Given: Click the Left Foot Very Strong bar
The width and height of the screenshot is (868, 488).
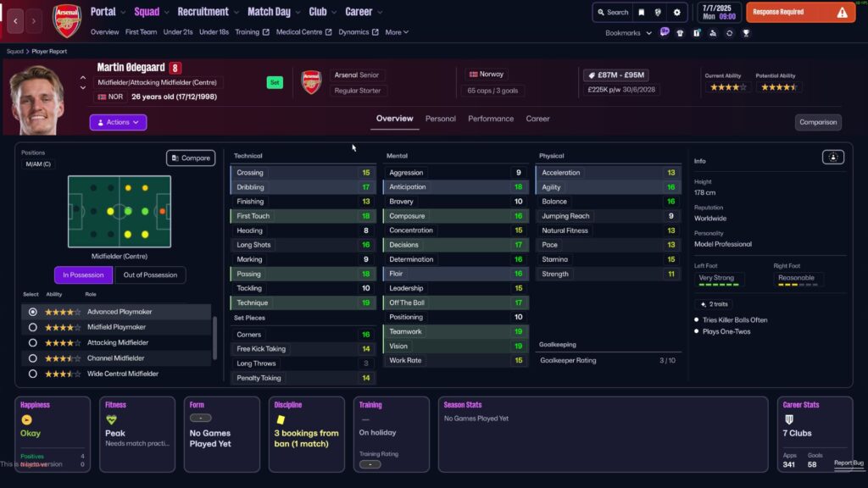Looking at the screenshot, I should click(719, 285).
